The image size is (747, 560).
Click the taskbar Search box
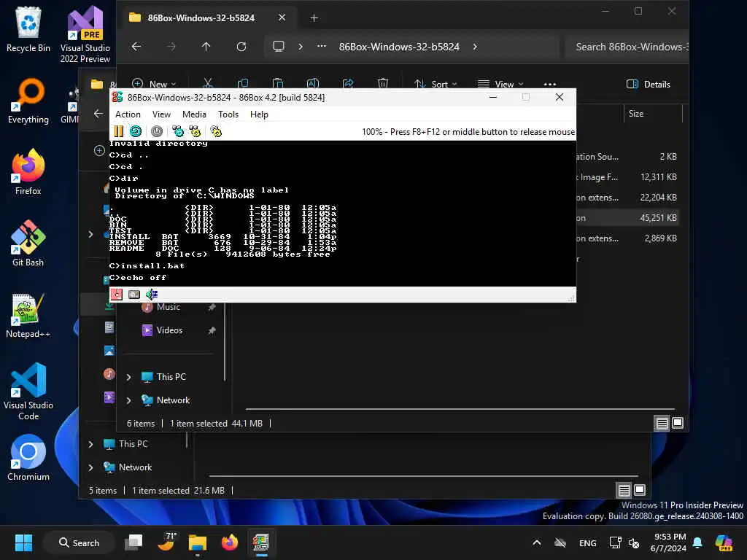pyautogui.click(x=79, y=542)
